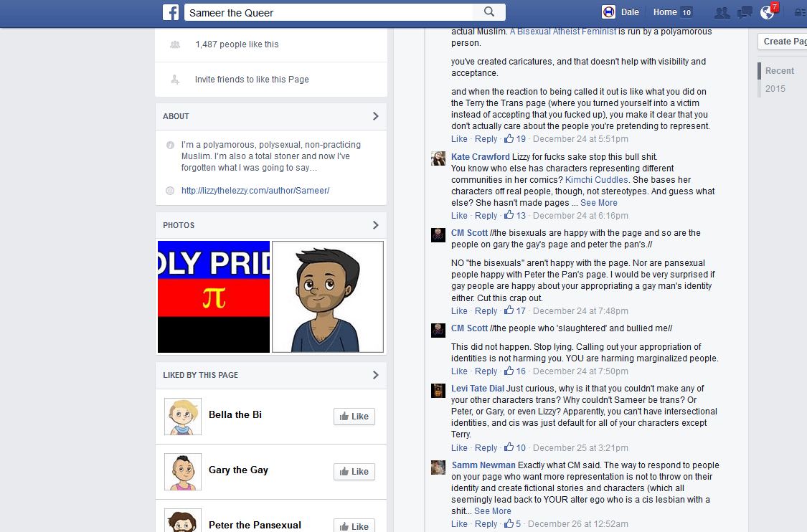The height and width of the screenshot is (532, 807).
Task: Expand the About section chevron
Action: 376,116
